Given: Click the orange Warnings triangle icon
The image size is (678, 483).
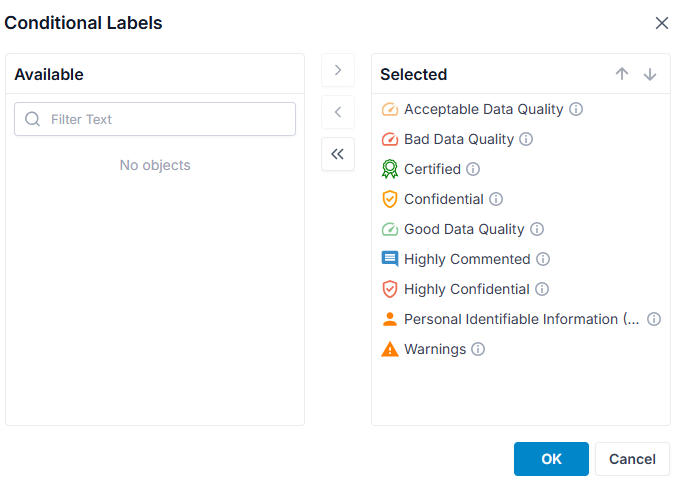Looking at the screenshot, I should pyautogui.click(x=390, y=349).
